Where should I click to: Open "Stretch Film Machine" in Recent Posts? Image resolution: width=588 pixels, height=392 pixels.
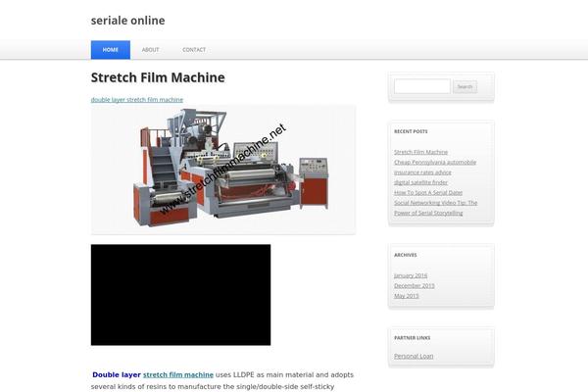click(x=420, y=152)
